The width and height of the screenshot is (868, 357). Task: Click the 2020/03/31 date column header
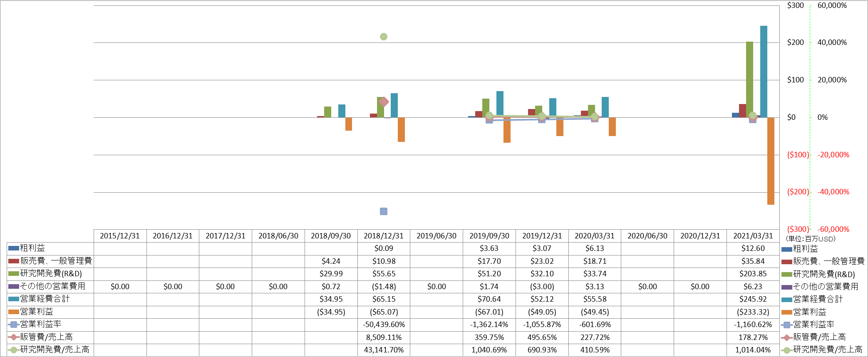click(595, 236)
